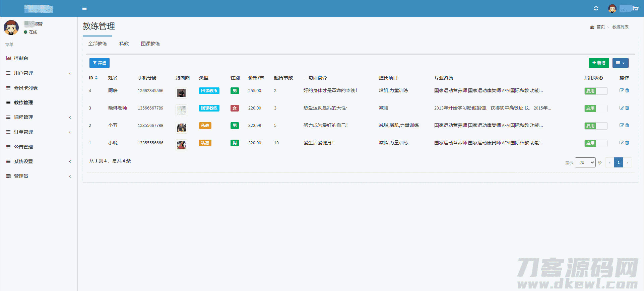Viewport: 644px width, 291px height.
Task: Open the page size selector showing 20
Action: [585, 162]
